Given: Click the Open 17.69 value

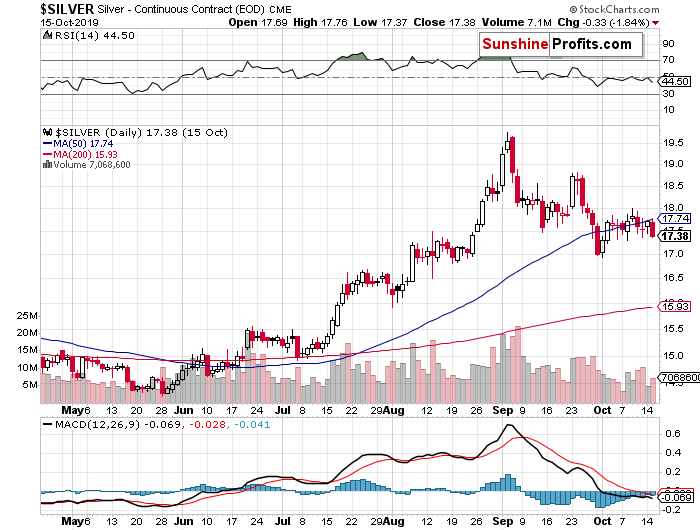Looking at the screenshot, I should [x=258, y=22].
